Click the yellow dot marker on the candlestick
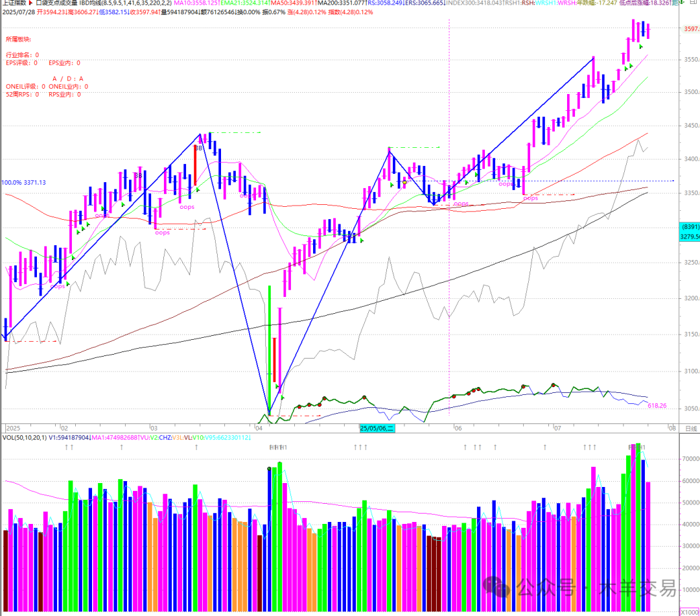 point(404,183)
